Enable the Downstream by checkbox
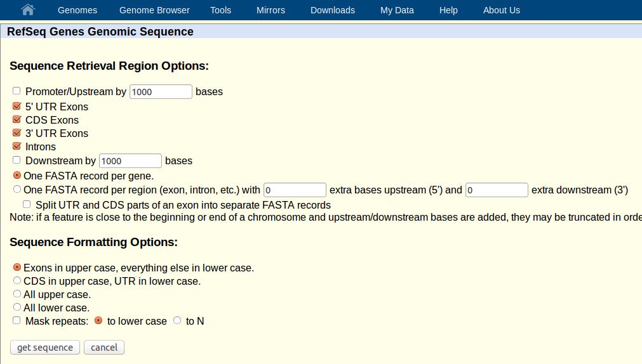This screenshot has height=364, width=642. [x=17, y=160]
